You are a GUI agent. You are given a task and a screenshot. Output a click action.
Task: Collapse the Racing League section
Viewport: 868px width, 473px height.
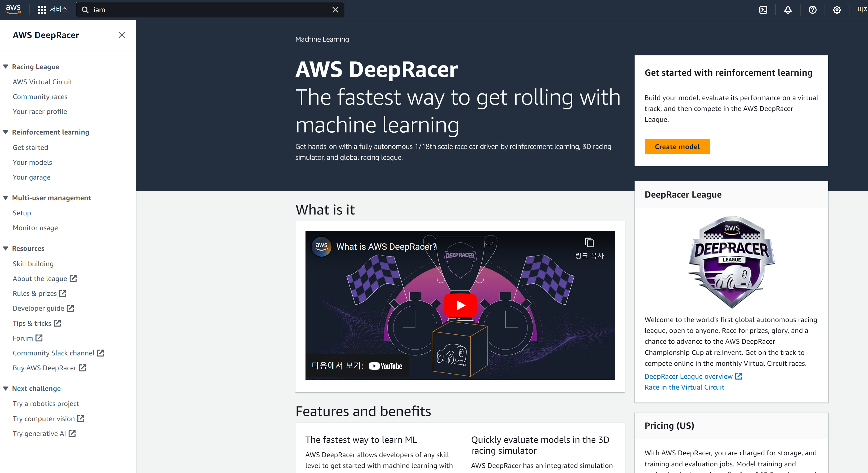(6, 67)
